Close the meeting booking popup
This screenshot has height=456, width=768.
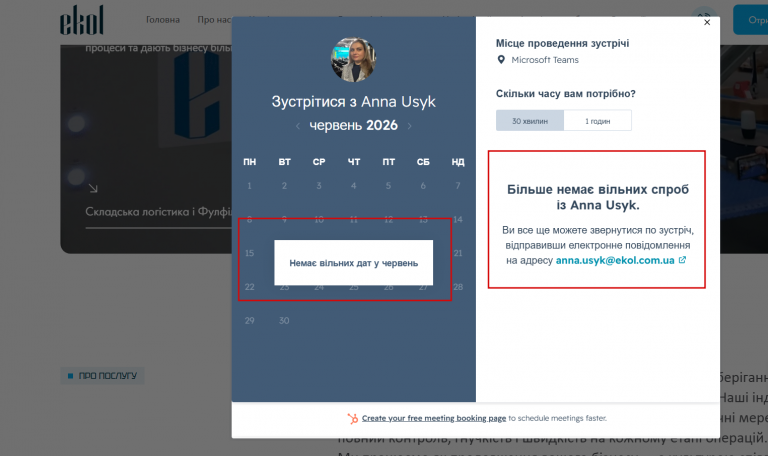pos(707,22)
